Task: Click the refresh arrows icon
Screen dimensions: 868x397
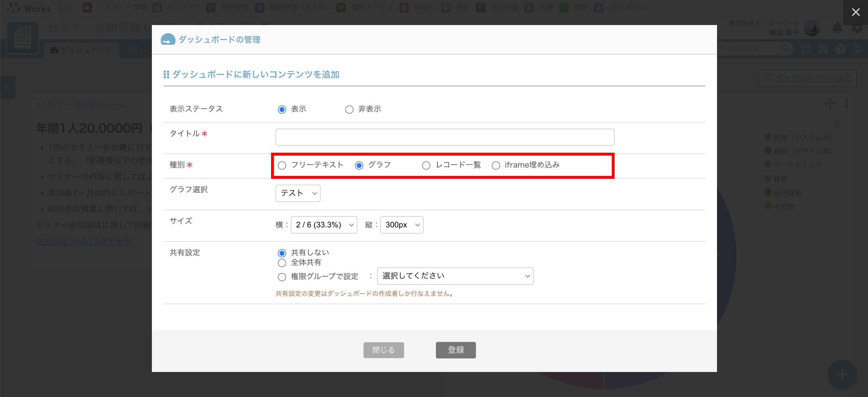Action: [857, 49]
